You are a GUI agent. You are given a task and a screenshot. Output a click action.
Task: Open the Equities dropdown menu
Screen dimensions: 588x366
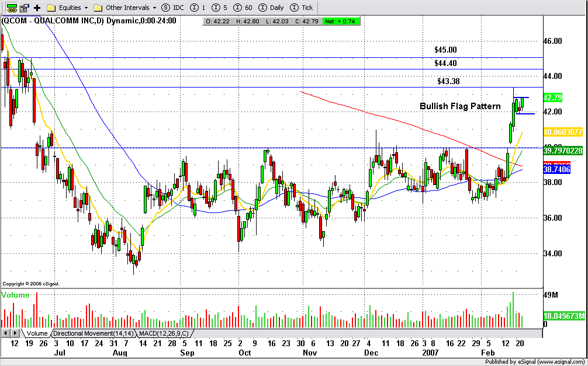coord(67,8)
